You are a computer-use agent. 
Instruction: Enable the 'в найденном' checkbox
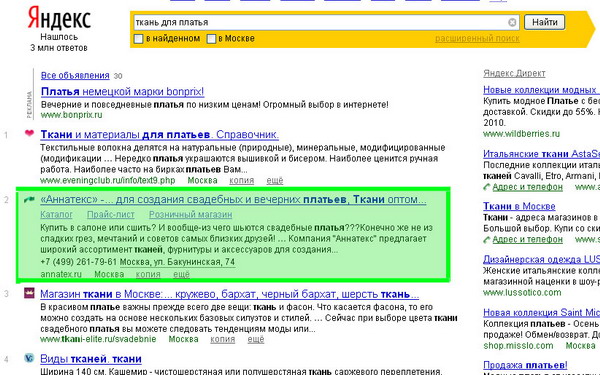click(x=139, y=39)
